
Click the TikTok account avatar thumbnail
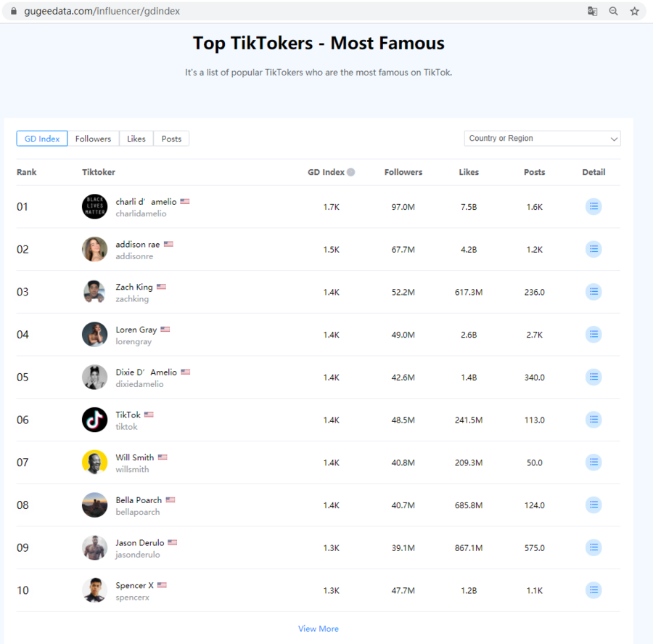point(94,420)
